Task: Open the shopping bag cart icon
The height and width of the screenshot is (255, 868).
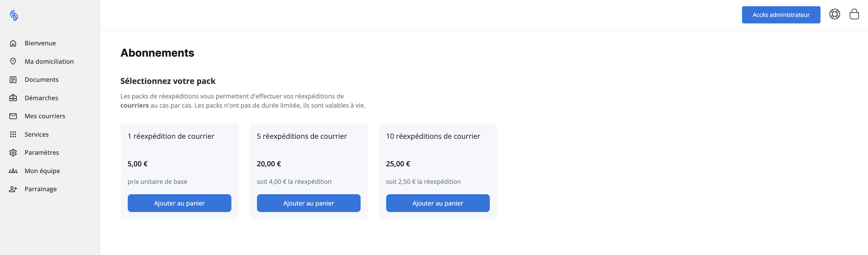Action: point(854,14)
